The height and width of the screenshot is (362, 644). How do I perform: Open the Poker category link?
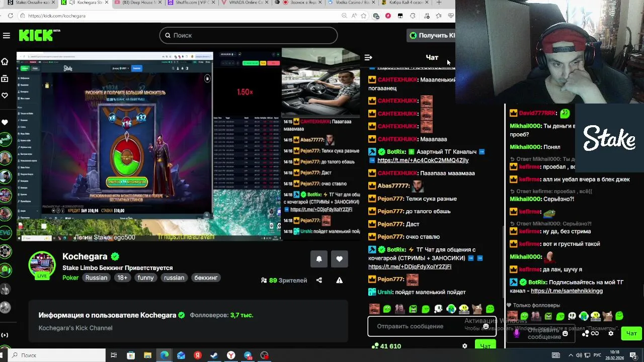coord(70,278)
